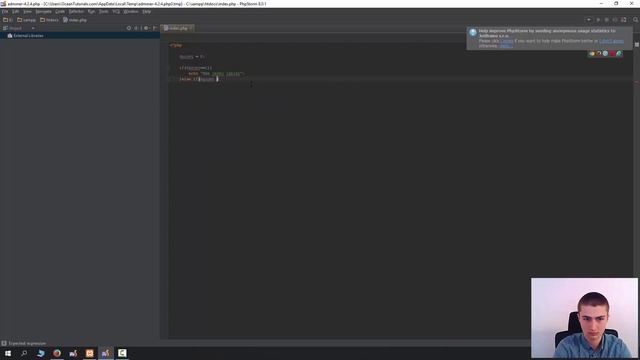Open in Chrome browser icon in editor
Image resolution: width=640 pixels, height=360 pixels.
[x=592, y=53]
